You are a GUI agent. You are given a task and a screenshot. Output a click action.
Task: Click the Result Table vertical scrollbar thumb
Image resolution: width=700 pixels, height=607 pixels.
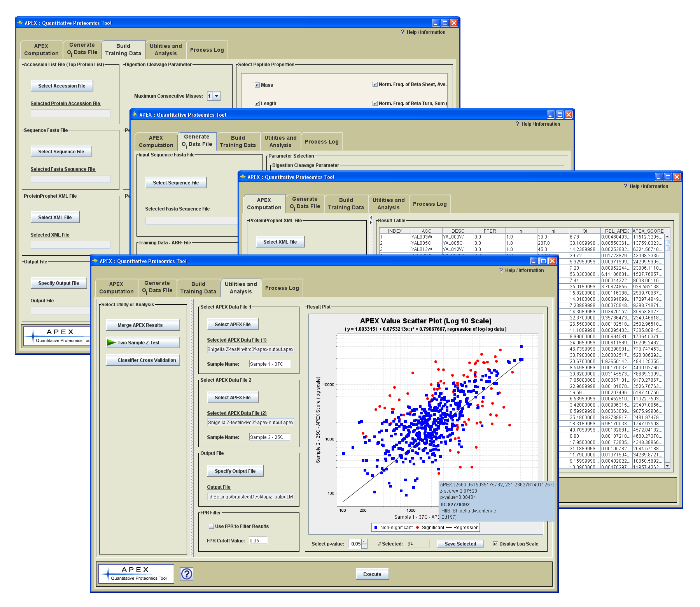(667, 246)
